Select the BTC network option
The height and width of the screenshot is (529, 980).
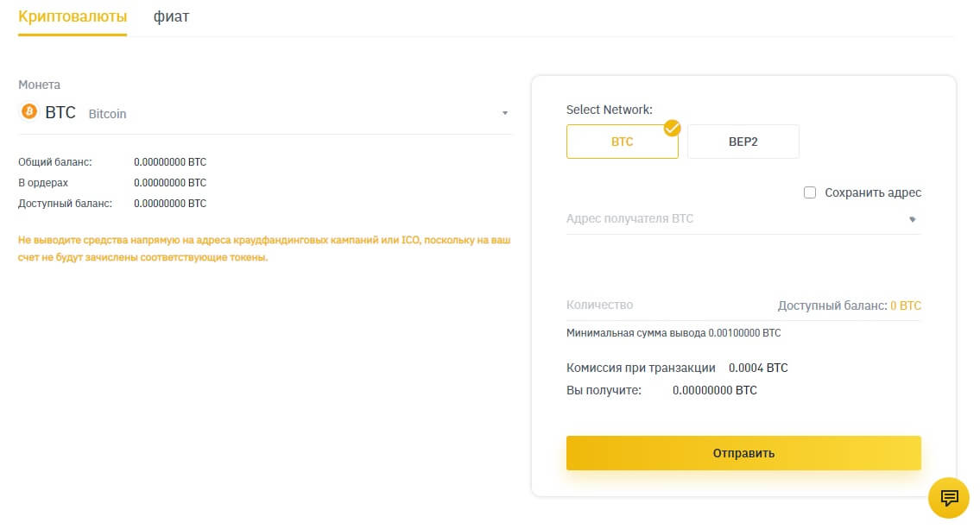pyautogui.click(x=622, y=142)
